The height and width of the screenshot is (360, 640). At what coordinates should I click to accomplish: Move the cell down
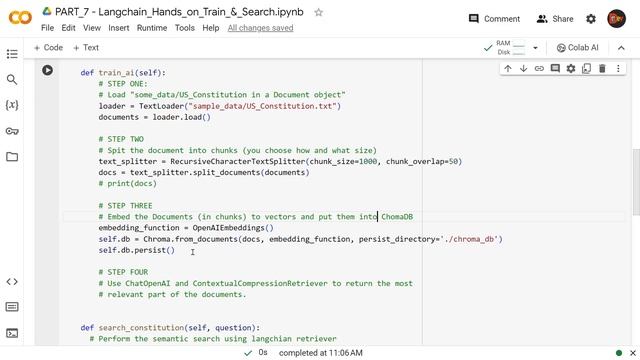[x=523, y=69]
